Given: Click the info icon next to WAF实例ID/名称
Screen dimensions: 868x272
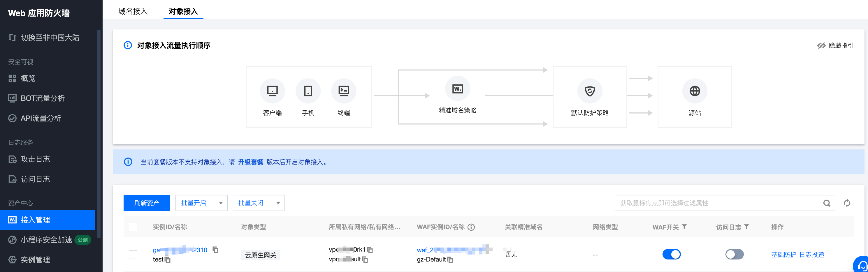Looking at the screenshot, I should [x=471, y=227].
